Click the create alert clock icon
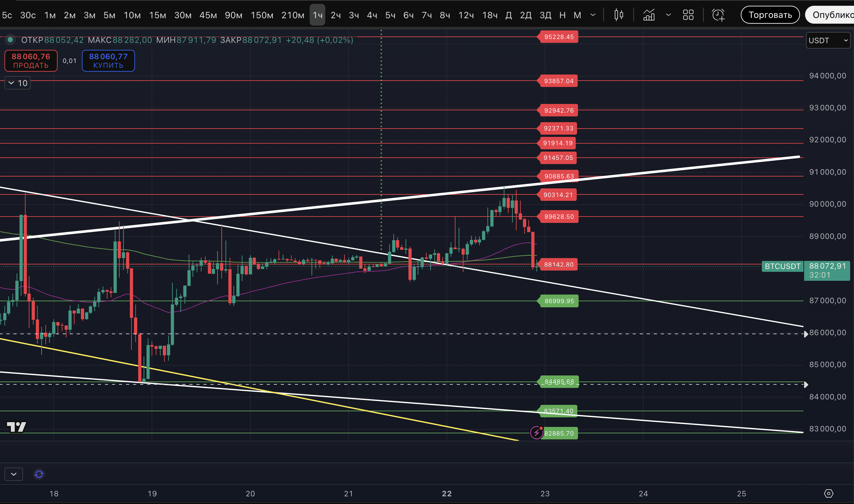Viewport: 854px width, 504px height. [718, 15]
